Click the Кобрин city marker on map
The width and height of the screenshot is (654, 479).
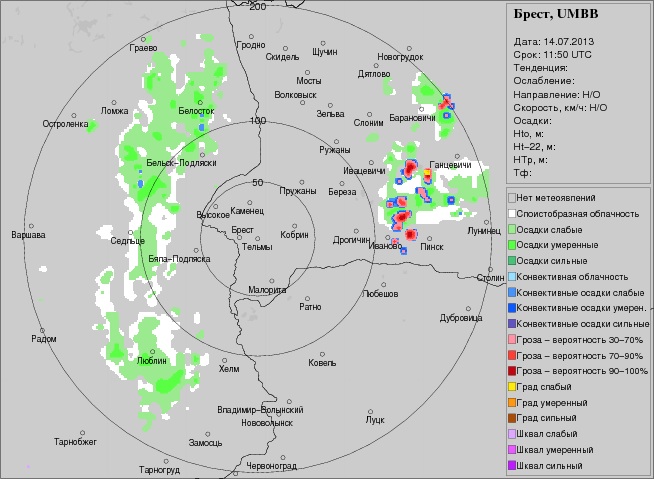tap(295, 225)
